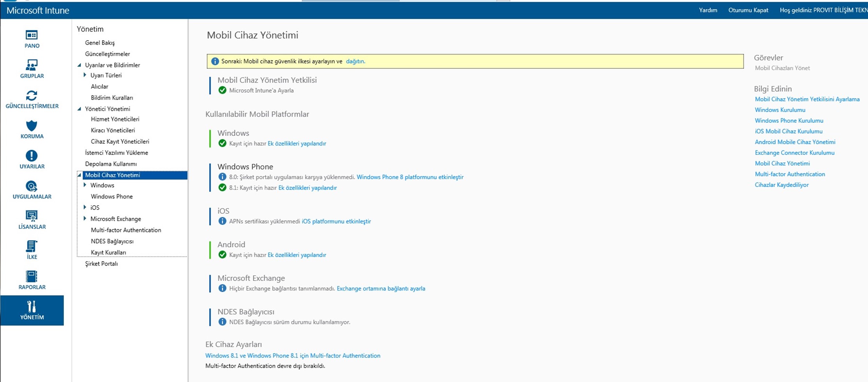Open Windows Kurulumu help link
This screenshot has height=382, width=868.
[780, 110]
